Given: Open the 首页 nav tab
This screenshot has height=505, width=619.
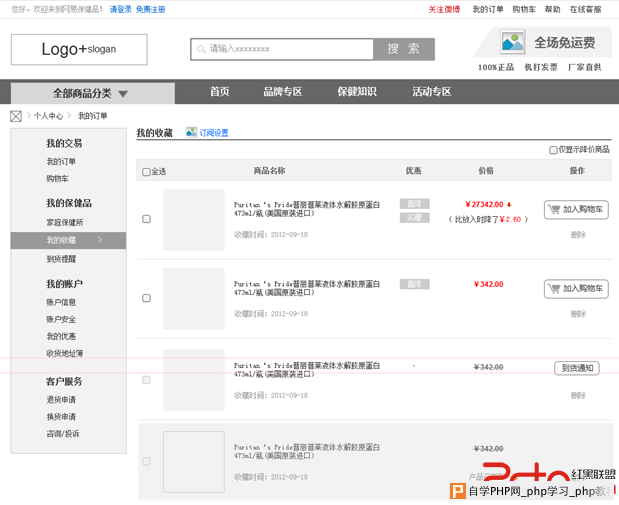Looking at the screenshot, I should 219,92.
